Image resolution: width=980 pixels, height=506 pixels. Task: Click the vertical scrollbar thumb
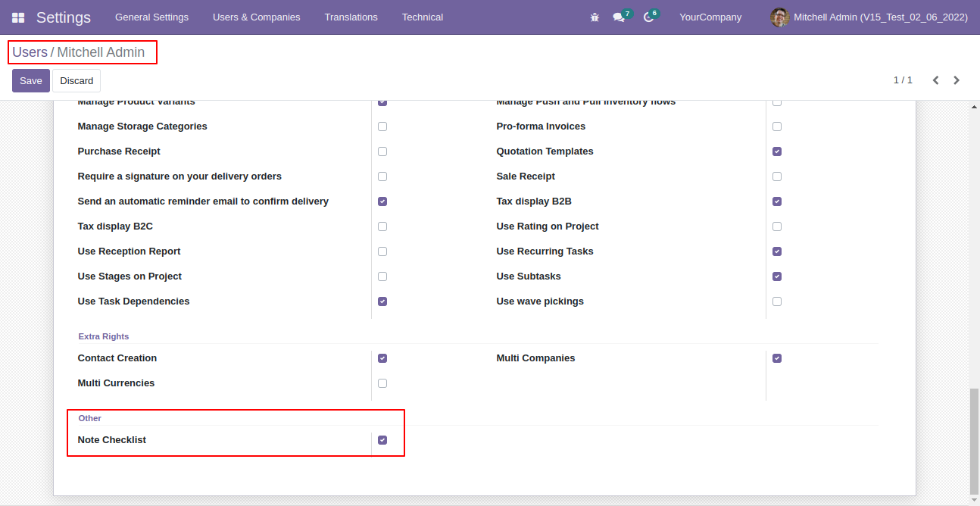point(974,441)
